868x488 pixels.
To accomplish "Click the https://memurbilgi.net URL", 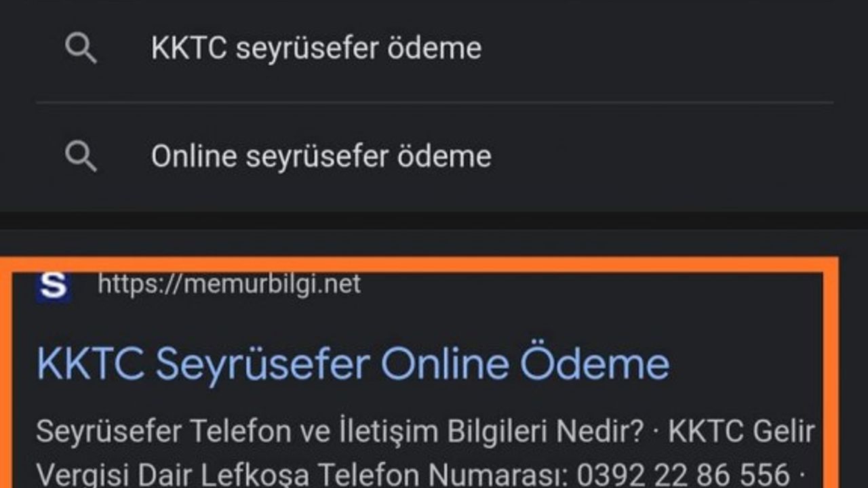I will tap(229, 284).
